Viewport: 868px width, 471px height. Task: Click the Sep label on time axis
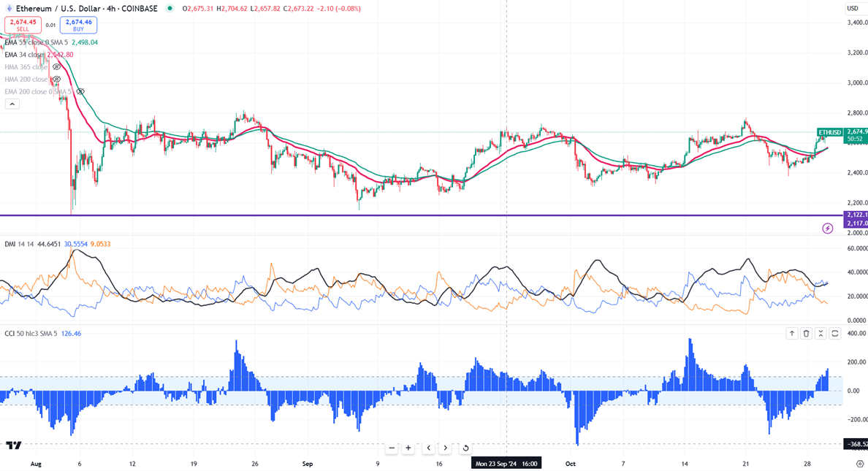308,464
